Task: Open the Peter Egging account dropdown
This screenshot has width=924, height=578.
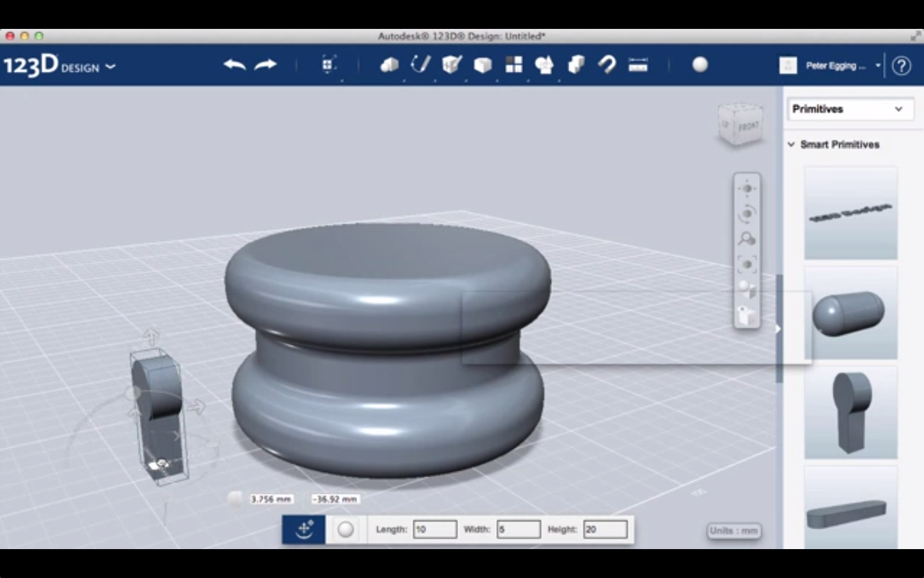Action: point(843,66)
